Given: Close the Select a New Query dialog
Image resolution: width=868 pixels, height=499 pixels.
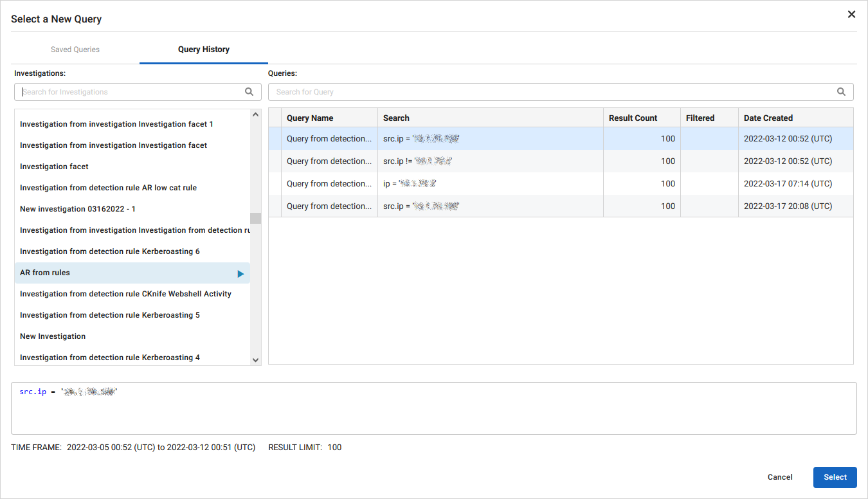Looking at the screenshot, I should coord(851,14).
